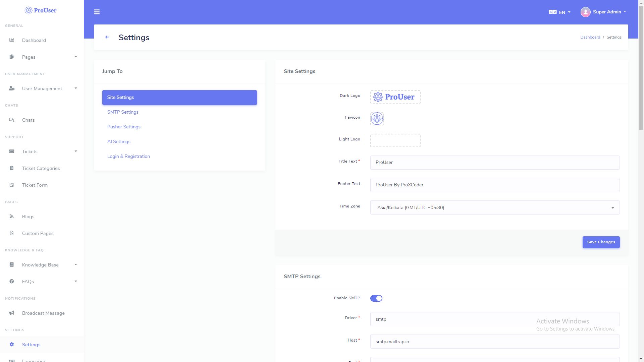Click the Dashboard breadcrumb link
The height and width of the screenshot is (362, 644).
pos(590,37)
